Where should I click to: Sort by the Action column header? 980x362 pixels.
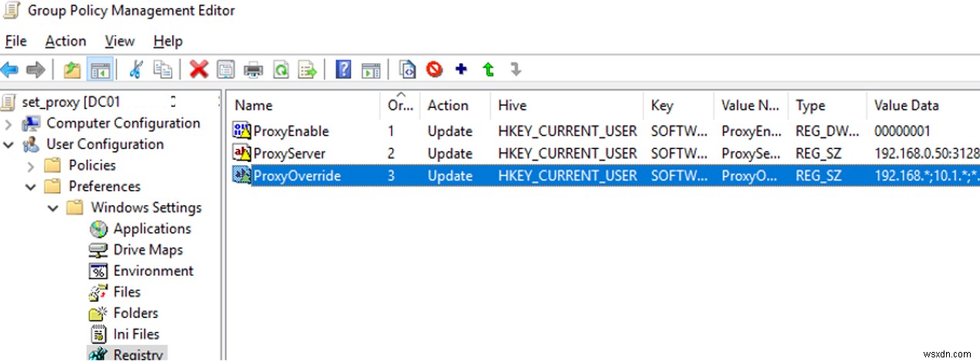coord(456,106)
